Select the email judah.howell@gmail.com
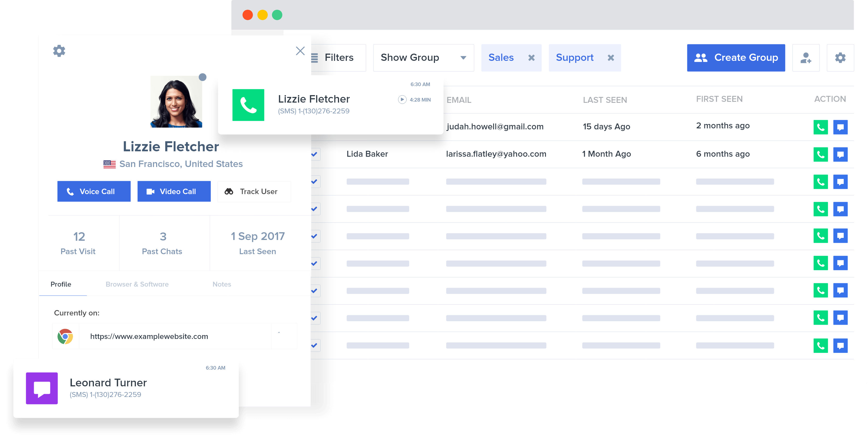Screen dimensions: 868x441 tap(495, 127)
